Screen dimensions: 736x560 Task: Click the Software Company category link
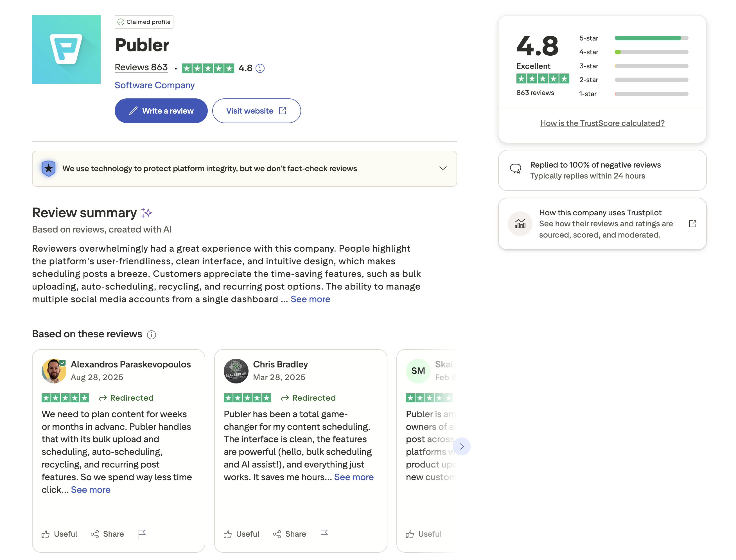coord(154,85)
